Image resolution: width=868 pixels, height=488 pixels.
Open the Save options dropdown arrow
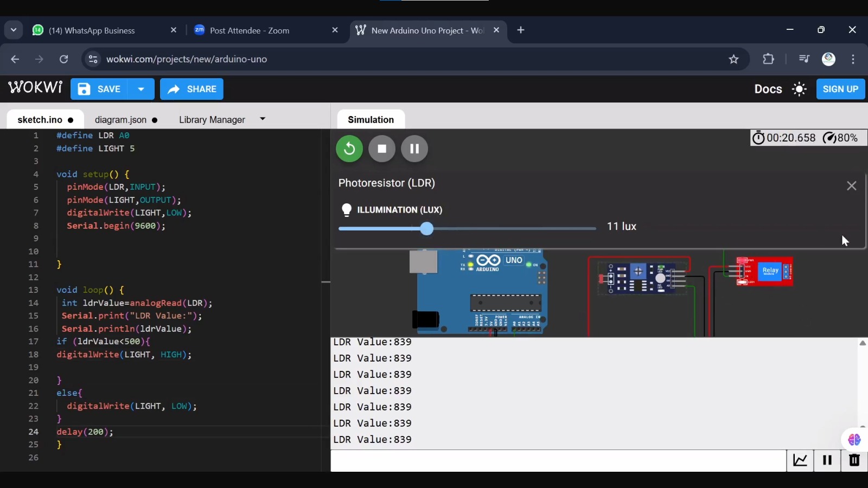[x=141, y=89]
